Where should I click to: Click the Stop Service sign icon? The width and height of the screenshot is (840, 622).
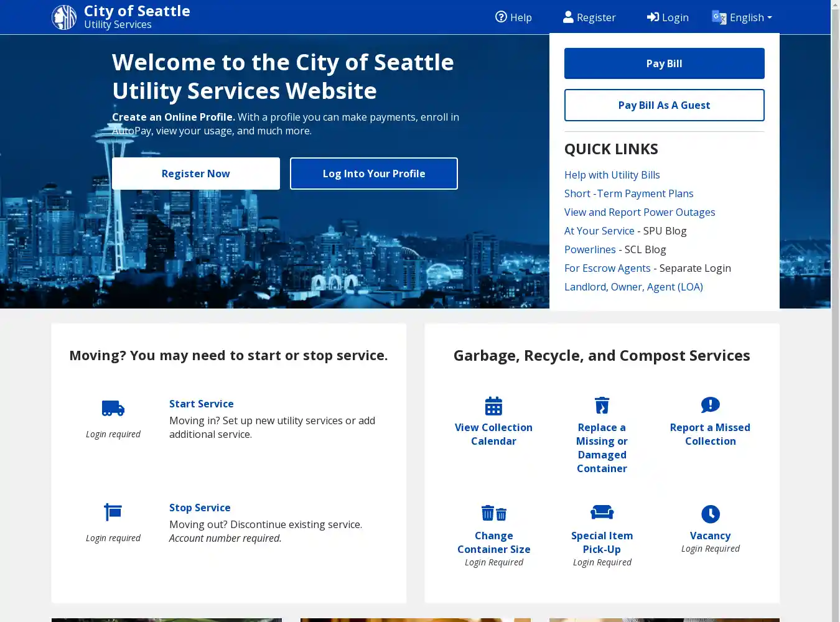tap(113, 512)
